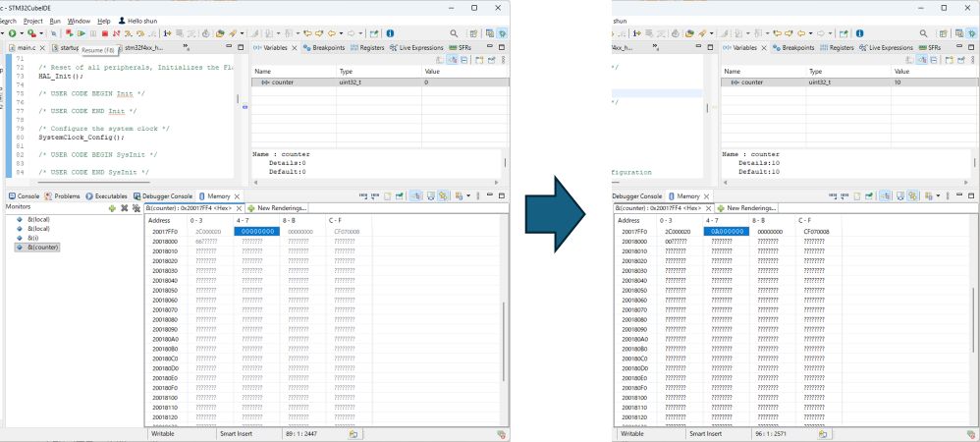Expand the hidden editor tabs overflow chevron in left window
This screenshot has width=980, height=442.
coord(187,47)
